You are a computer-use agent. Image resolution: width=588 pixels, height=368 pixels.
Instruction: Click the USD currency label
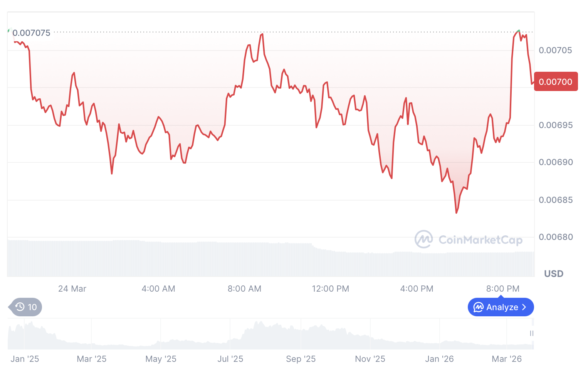553,274
